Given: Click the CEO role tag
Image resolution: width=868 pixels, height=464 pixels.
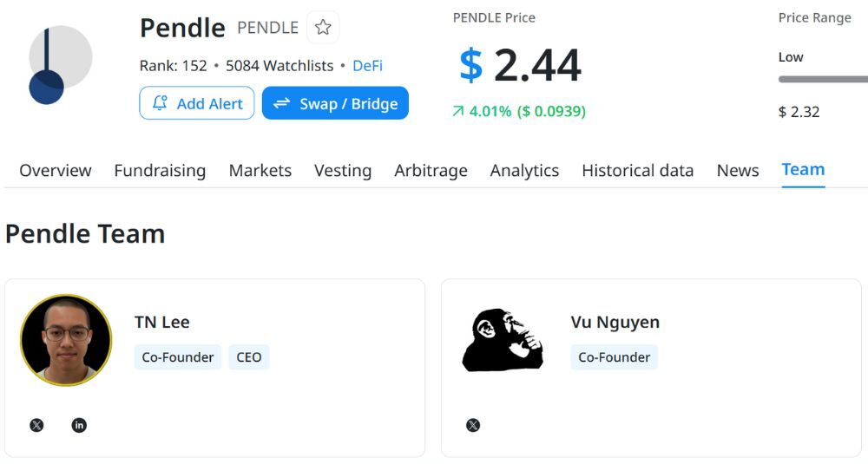Looking at the screenshot, I should click(249, 357).
